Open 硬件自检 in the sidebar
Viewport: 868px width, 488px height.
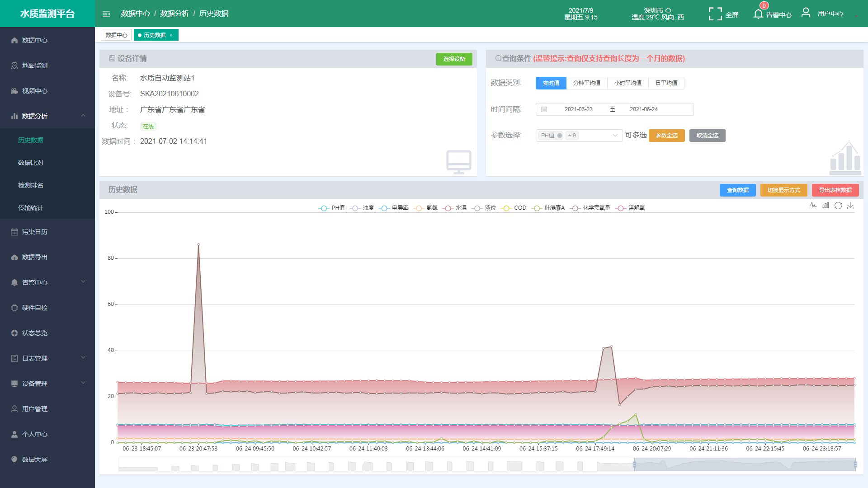(x=47, y=308)
